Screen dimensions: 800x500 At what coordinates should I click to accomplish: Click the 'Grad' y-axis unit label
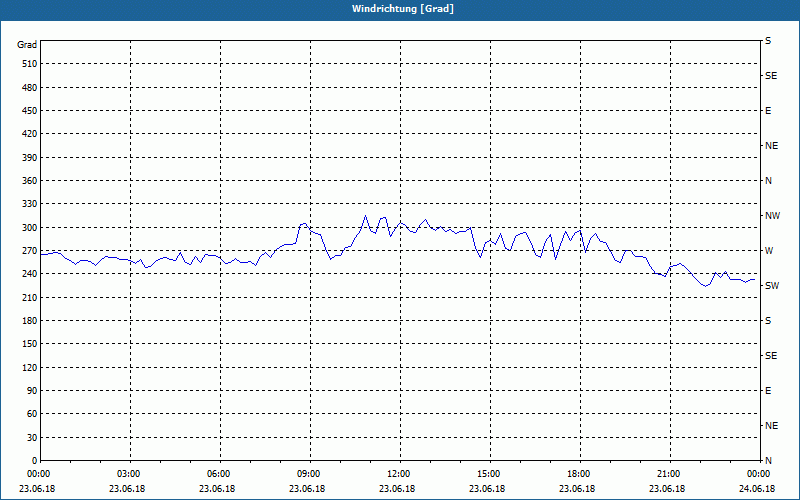(x=27, y=45)
